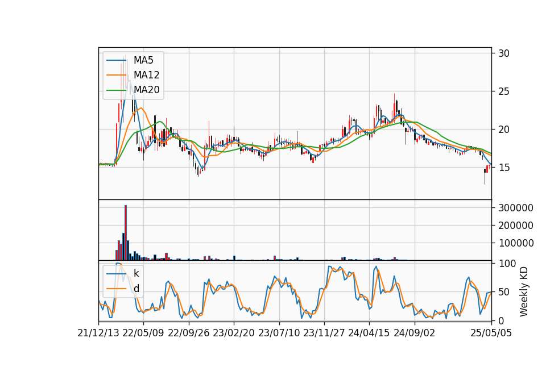This screenshot has height=392, width=546.
Task: Click the 25/05/05 date label
Action: 491,333
